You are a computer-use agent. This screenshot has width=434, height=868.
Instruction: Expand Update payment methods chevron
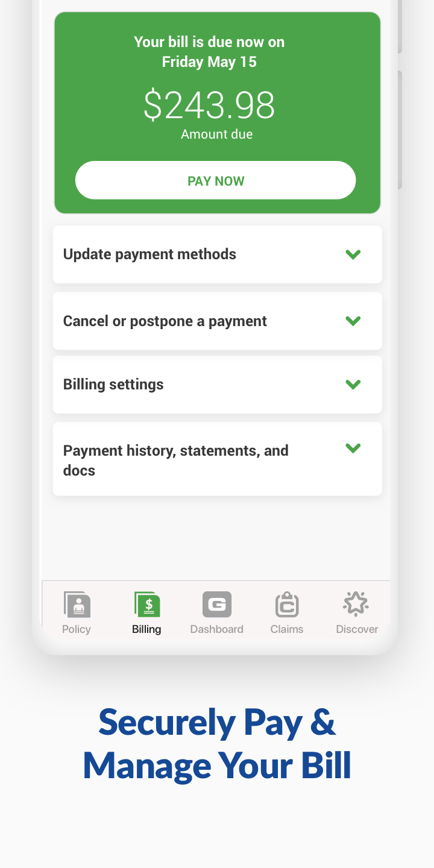pos(353,254)
